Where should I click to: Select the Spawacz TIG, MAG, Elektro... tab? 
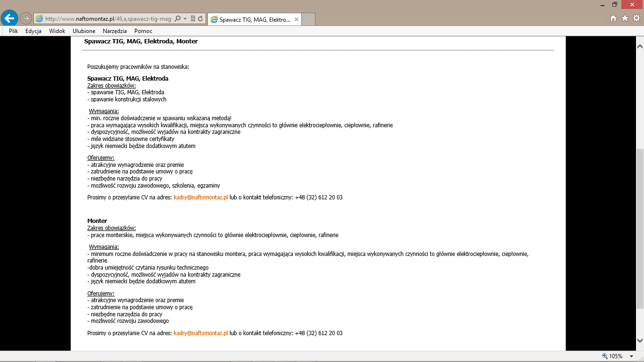tap(254, 19)
